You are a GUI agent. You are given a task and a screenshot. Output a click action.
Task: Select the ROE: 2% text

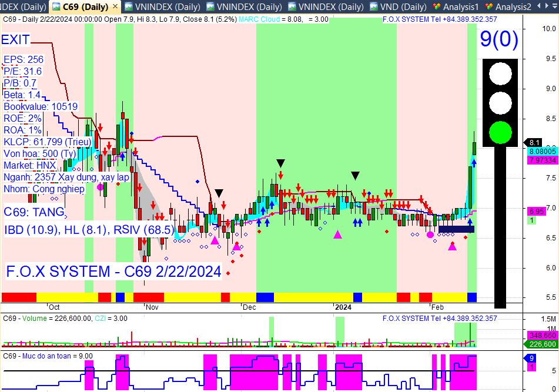pyautogui.click(x=22, y=118)
